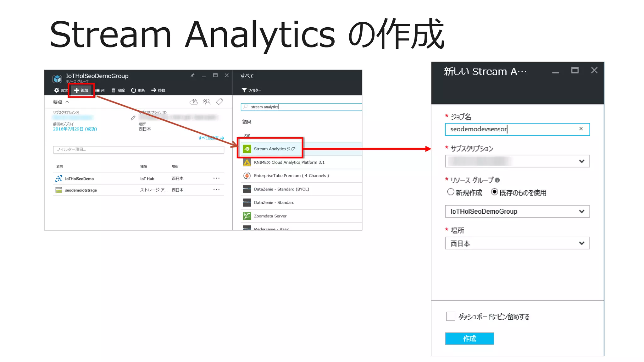Click the Stream Analytics green gear icon
The height and width of the screenshot is (362, 644).
(247, 149)
